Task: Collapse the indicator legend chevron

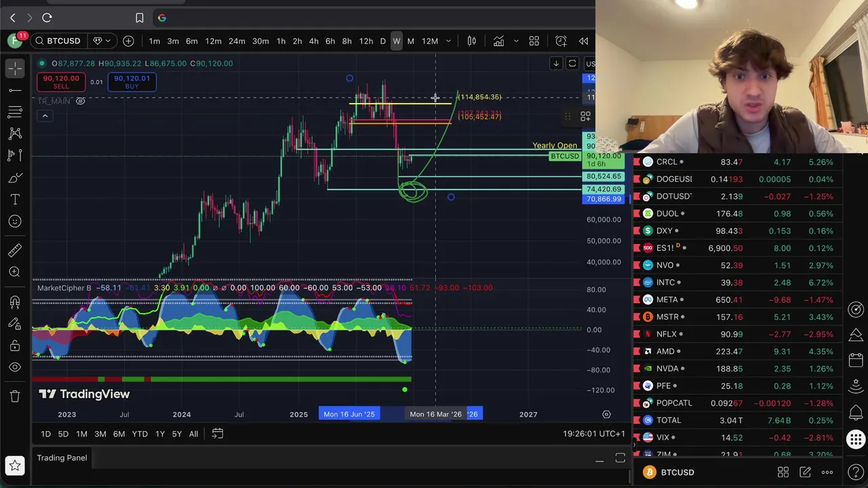Action: (x=45, y=116)
